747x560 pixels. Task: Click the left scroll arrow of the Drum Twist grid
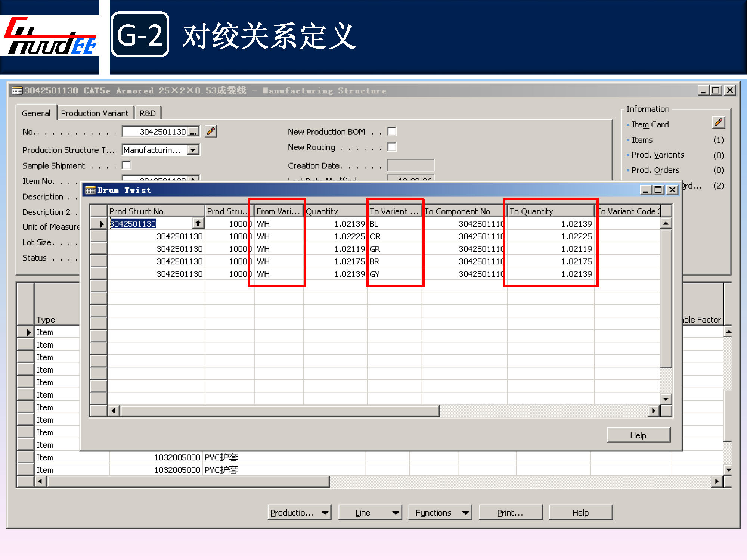tap(114, 411)
